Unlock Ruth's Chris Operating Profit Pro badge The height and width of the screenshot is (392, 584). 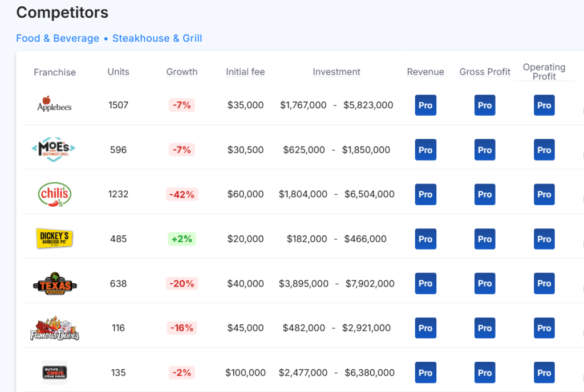(x=544, y=373)
